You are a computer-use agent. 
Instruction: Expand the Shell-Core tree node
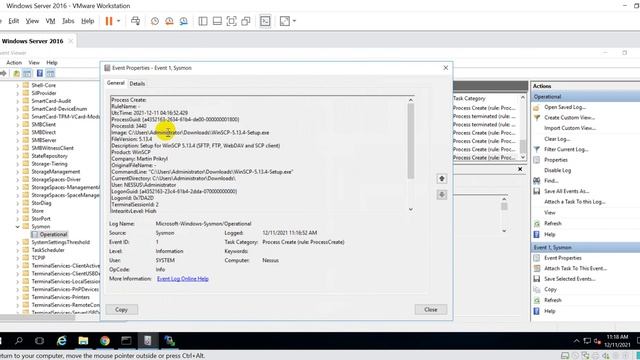(x=18, y=86)
